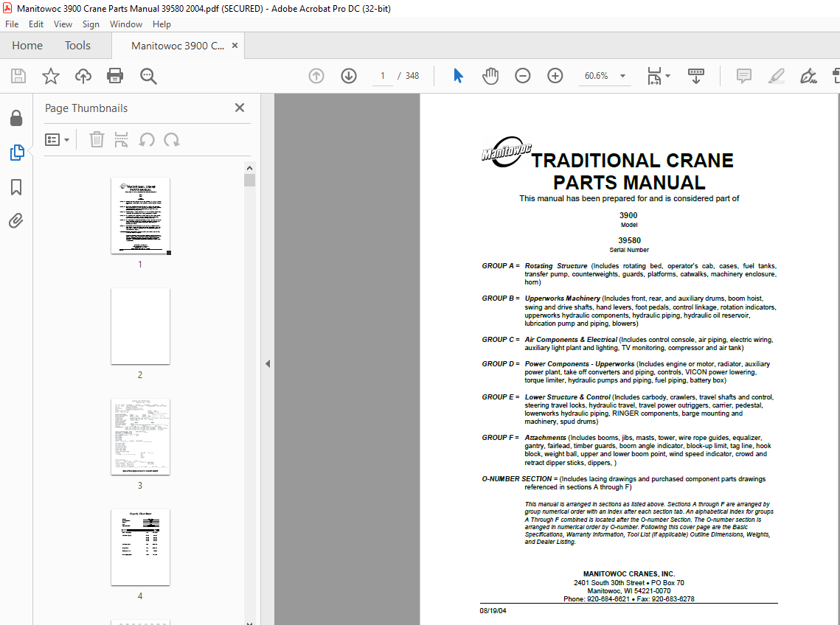This screenshot has height=625, width=840.
Task: Add a comment sticky note
Action: 743,76
